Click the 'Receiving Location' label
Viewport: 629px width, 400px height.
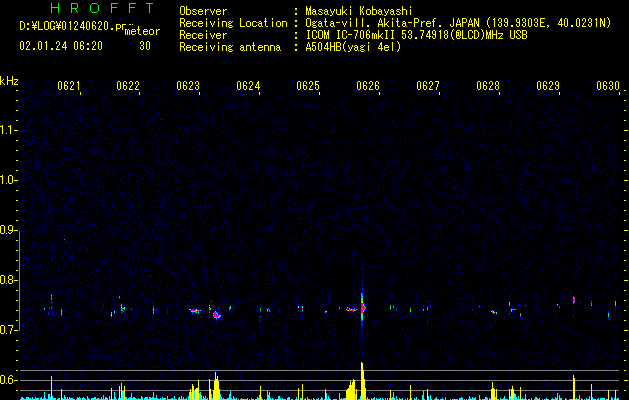[233, 23]
